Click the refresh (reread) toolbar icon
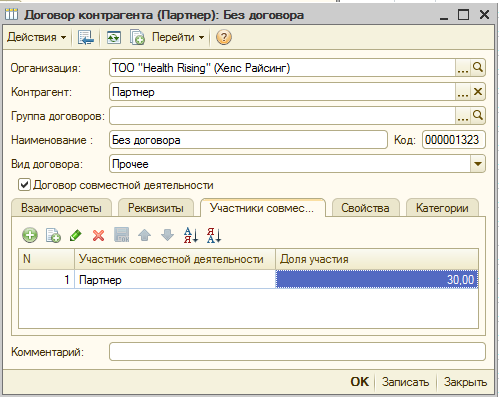This screenshot has height=397, width=499. pos(114,37)
